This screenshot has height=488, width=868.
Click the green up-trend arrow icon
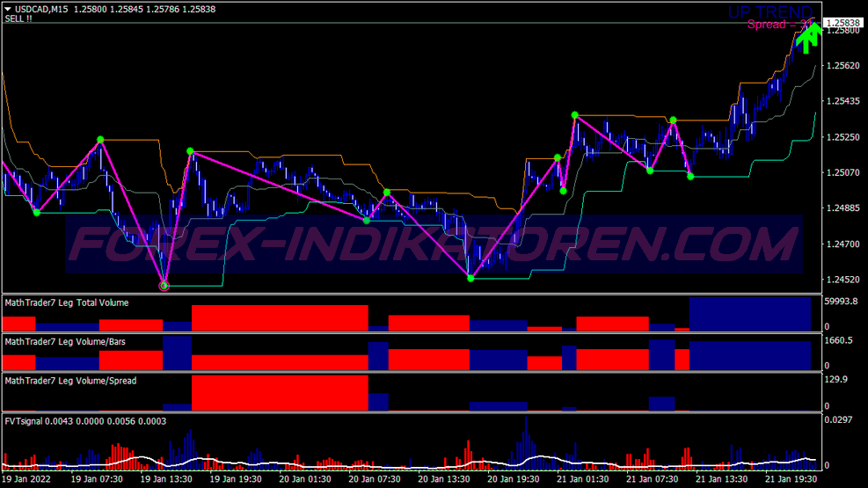click(x=808, y=38)
